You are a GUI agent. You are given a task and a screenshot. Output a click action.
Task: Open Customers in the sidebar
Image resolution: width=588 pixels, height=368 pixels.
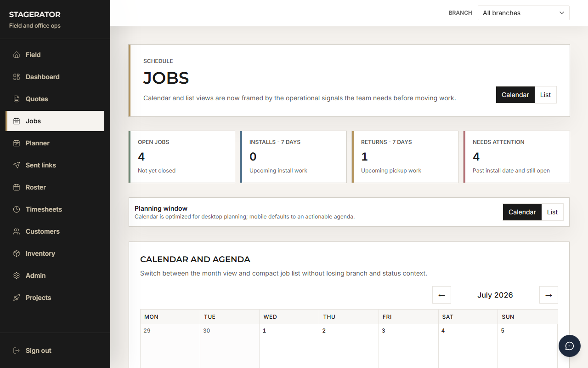click(x=55, y=231)
